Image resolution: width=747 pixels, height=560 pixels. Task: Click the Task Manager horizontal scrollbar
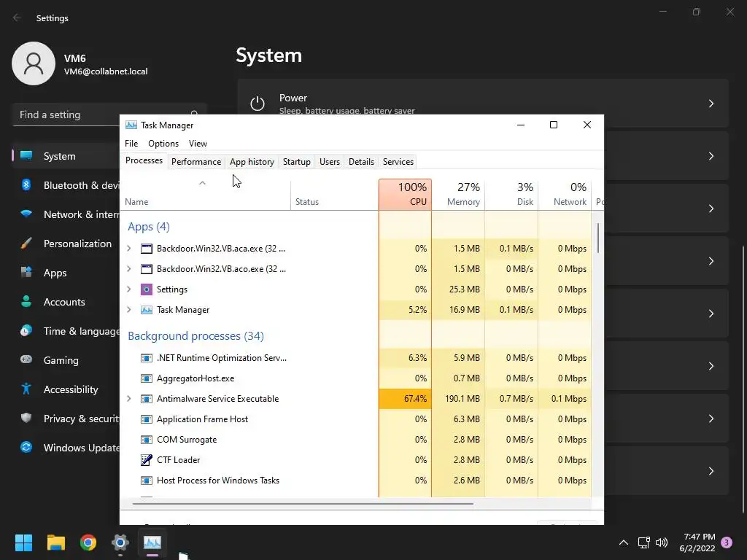click(x=303, y=503)
